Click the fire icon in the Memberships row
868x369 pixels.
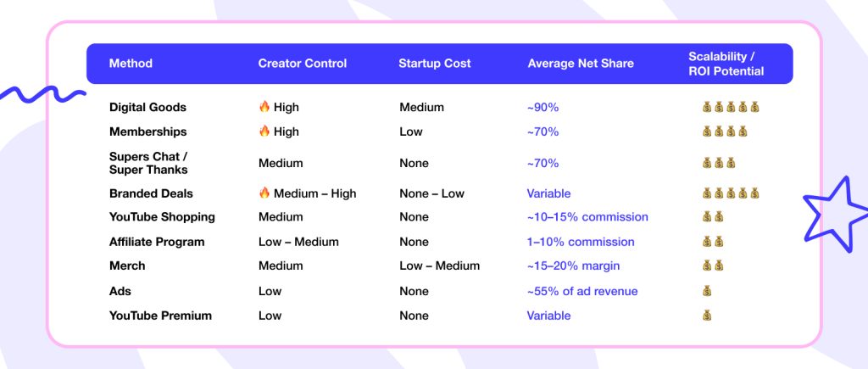[x=264, y=131]
